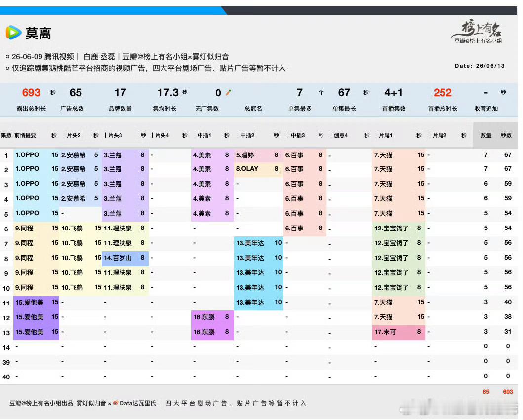Click the 收官追加 label
Screen dimensions: 523x420
[486, 109]
